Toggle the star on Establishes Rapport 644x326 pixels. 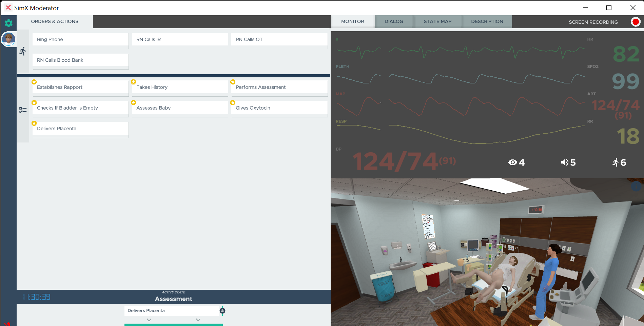point(34,82)
